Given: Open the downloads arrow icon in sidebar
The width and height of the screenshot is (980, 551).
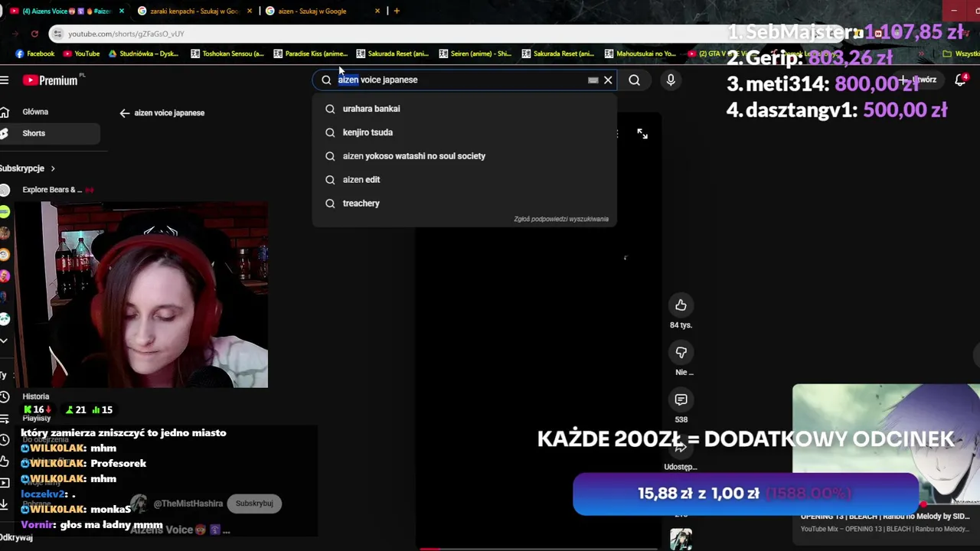Looking at the screenshot, I should tap(4, 504).
